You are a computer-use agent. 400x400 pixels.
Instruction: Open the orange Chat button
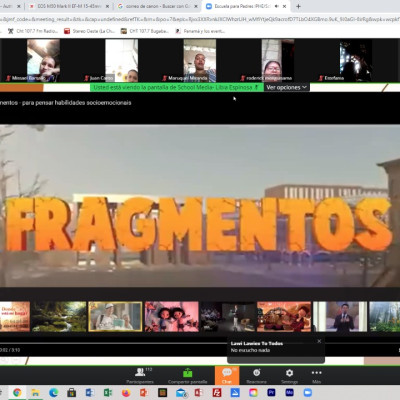pos(227,375)
